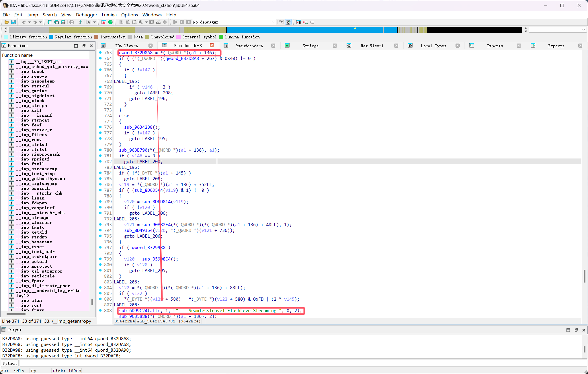
Task: Open the back-jump history dropdown arrow
Action: point(29,22)
